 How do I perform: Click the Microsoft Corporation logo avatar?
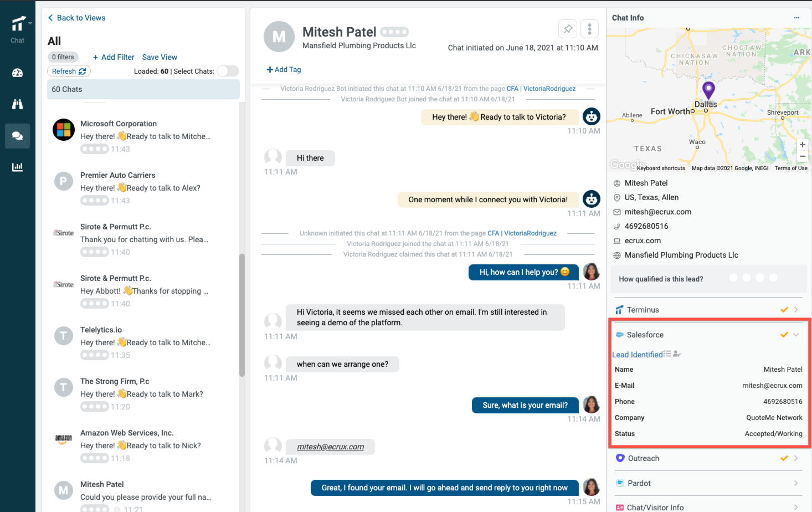point(64,130)
